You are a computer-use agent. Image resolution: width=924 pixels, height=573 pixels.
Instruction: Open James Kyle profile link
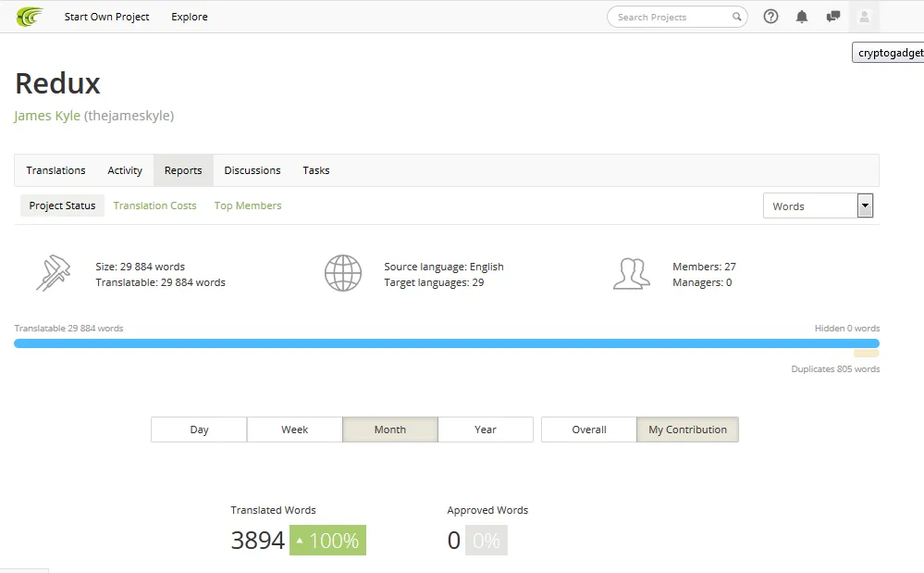(47, 116)
